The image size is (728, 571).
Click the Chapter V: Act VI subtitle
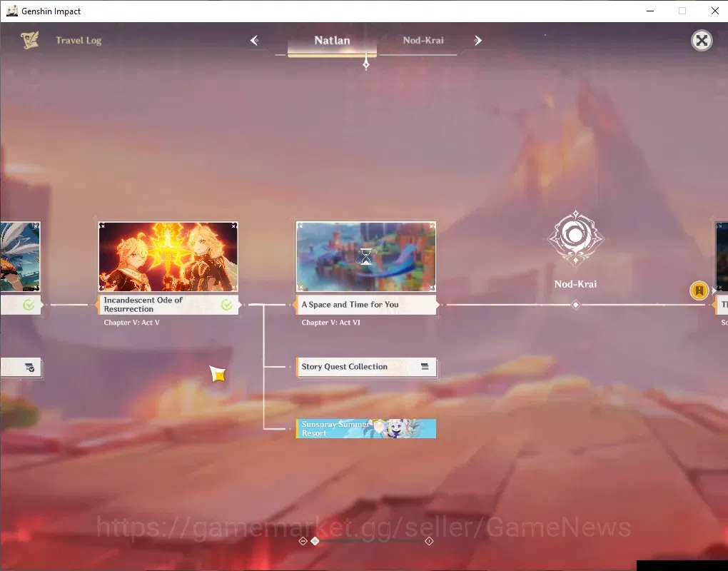point(330,322)
